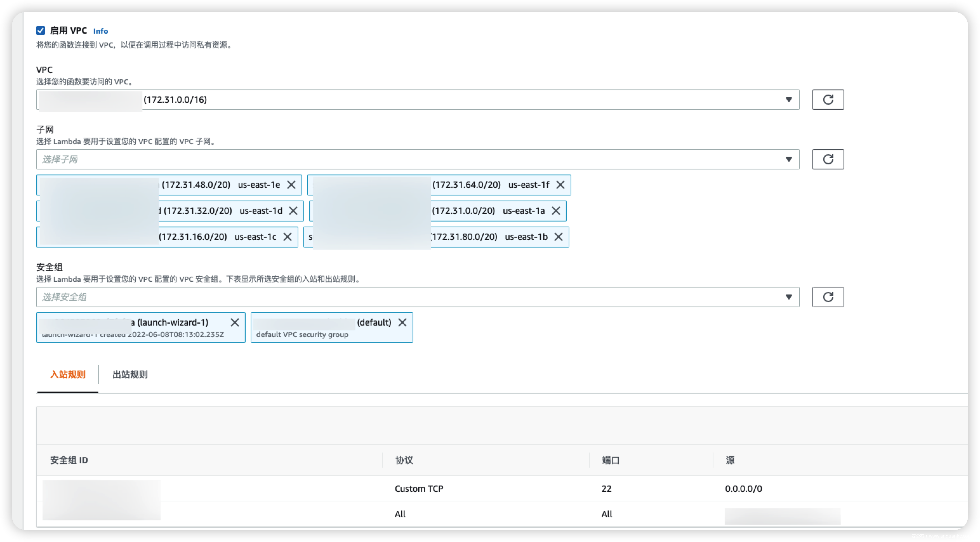Click the 安全组 ID column header
Viewport: 980px width, 542px height.
(x=69, y=460)
